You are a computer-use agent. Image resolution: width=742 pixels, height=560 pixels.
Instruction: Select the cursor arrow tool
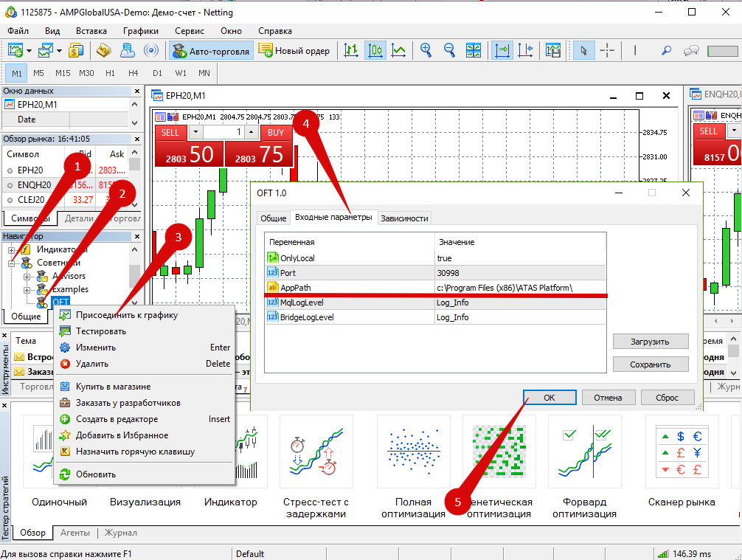click(583, 50)
